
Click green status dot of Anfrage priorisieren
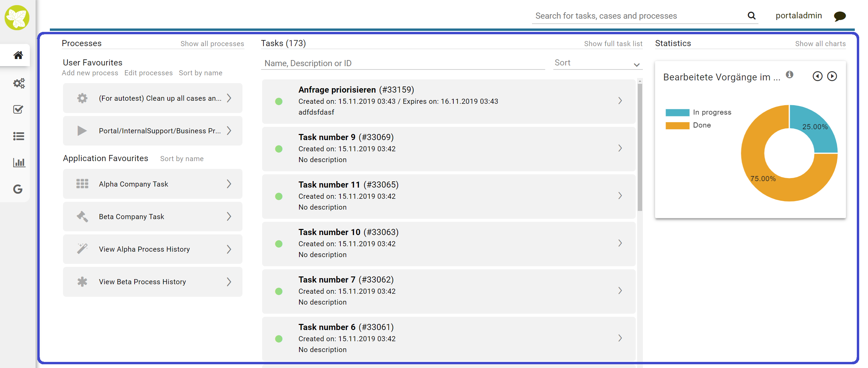[279, 101]
